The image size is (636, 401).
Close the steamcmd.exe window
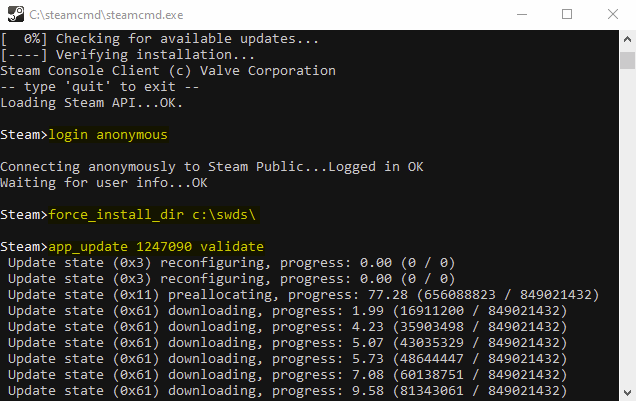coord(612,15)
